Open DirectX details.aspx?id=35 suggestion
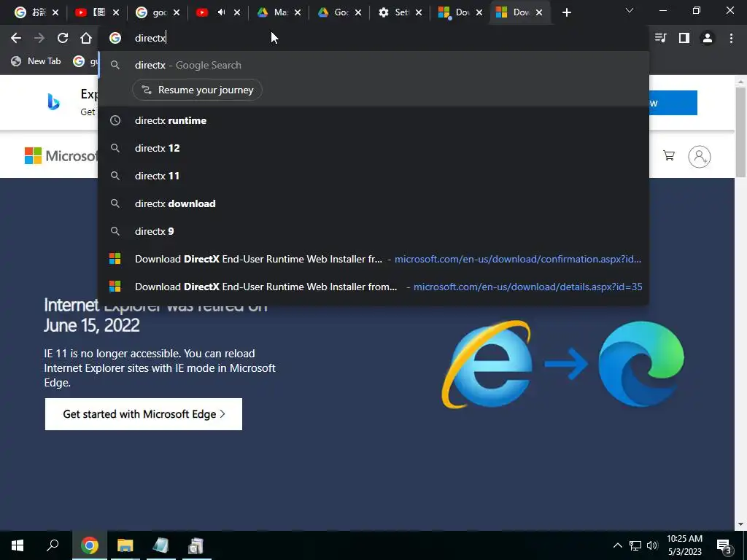Viewport: 747px width, 560px height. click(x=373, y=287)
